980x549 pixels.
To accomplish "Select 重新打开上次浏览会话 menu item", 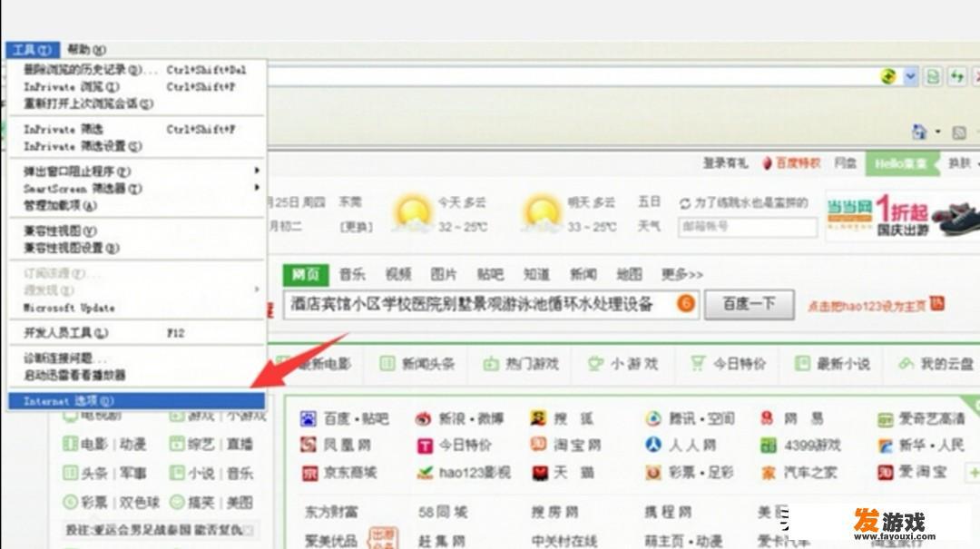I will pyautogui.click(x=136, y=103).
